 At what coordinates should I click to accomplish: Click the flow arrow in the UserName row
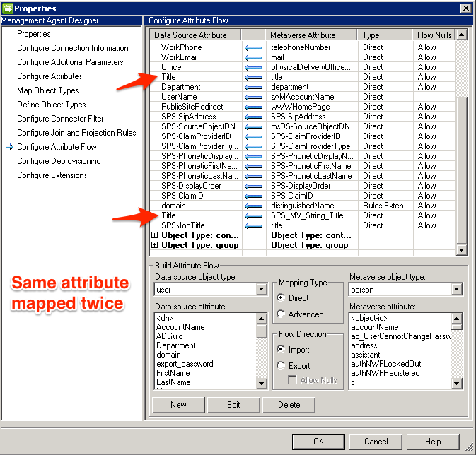click(x=253, y=97)
